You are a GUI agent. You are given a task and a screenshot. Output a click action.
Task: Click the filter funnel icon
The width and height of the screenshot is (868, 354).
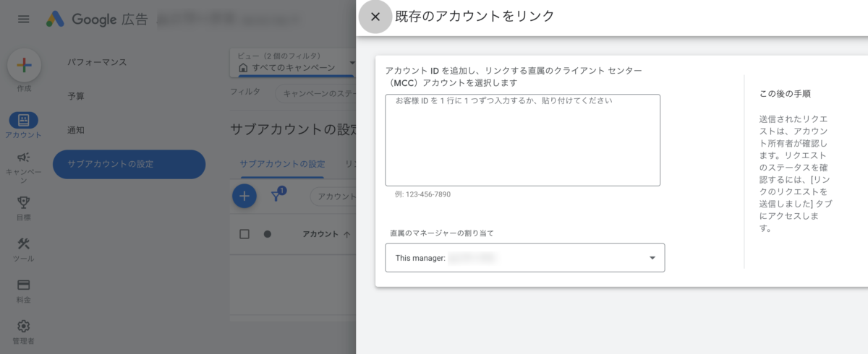coord(276,196)
